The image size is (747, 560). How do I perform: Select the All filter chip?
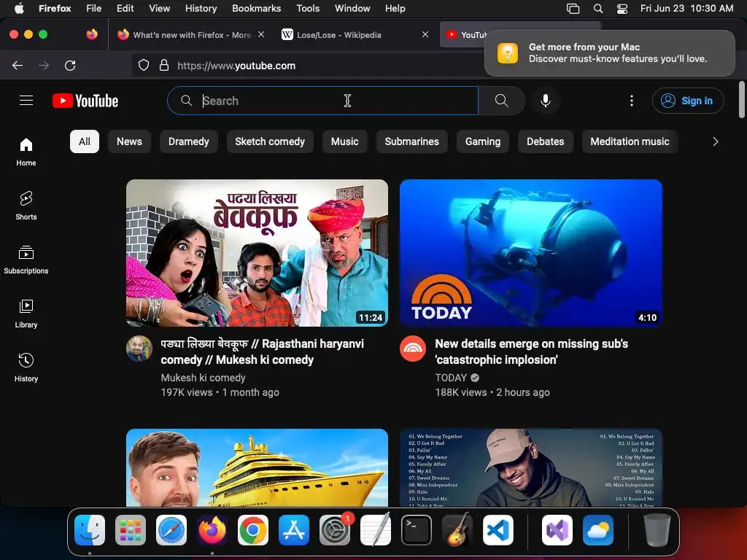85,141
